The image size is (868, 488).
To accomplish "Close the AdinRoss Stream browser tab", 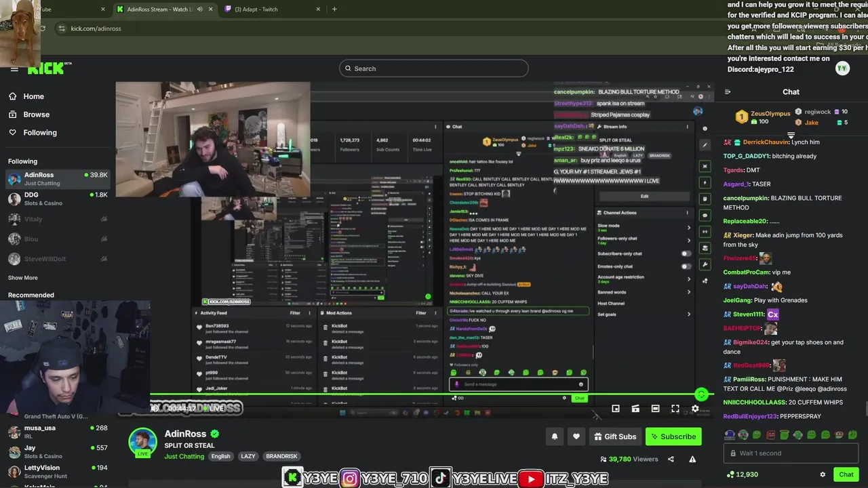I will point(210,9).
